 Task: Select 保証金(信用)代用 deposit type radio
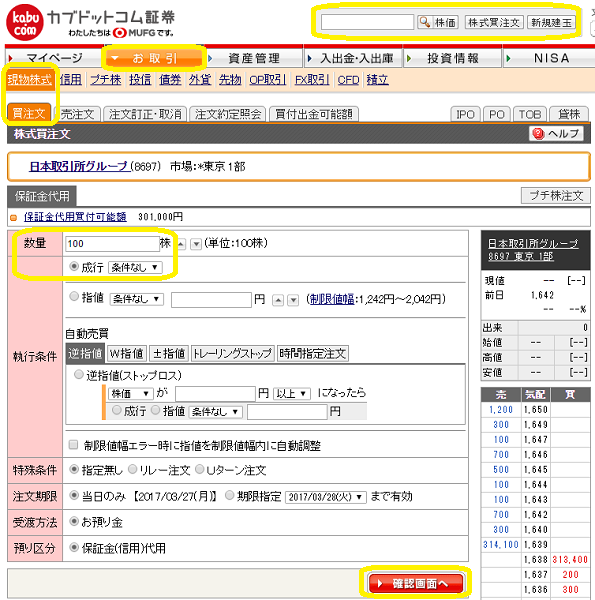click(x=74, y=547)
